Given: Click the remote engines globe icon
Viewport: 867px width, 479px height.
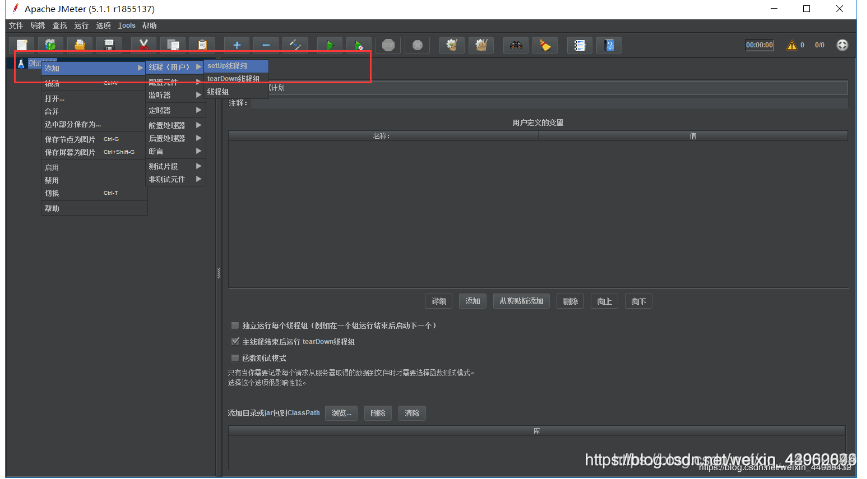Looking at the screenshot, I should tap(842, 45).
